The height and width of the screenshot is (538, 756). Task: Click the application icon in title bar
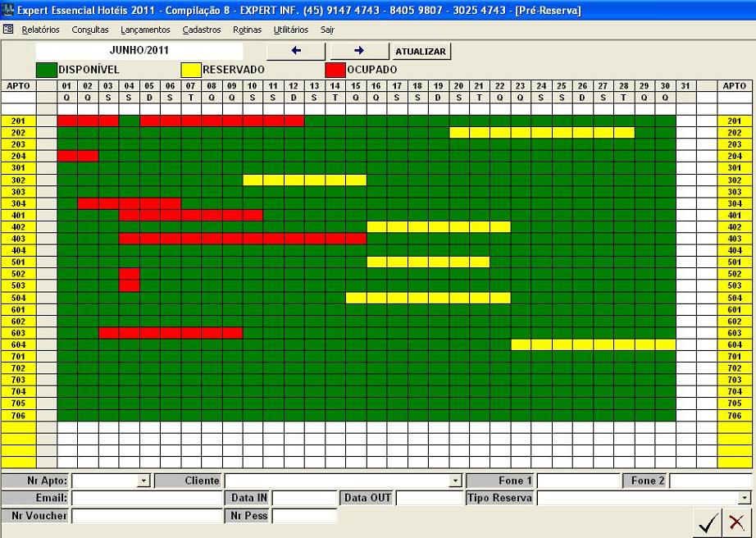[7, 11]
